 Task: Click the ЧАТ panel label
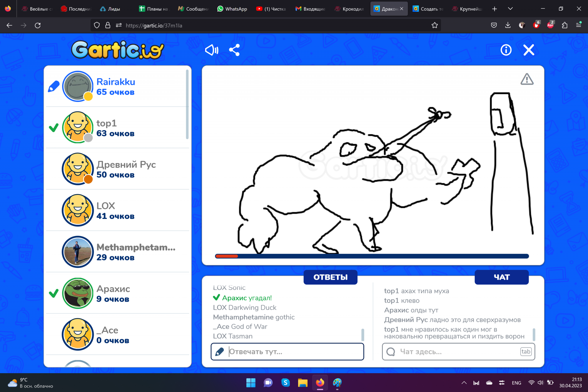pyautogui.click(x=501, y=277)
